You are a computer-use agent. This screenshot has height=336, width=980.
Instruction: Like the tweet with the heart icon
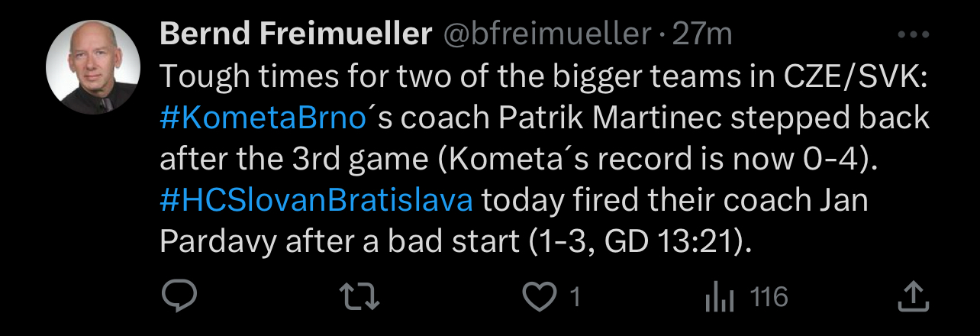(540, 297)
